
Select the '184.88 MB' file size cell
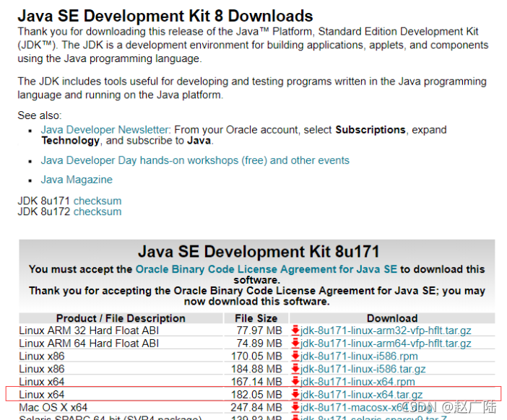[256, 369]
